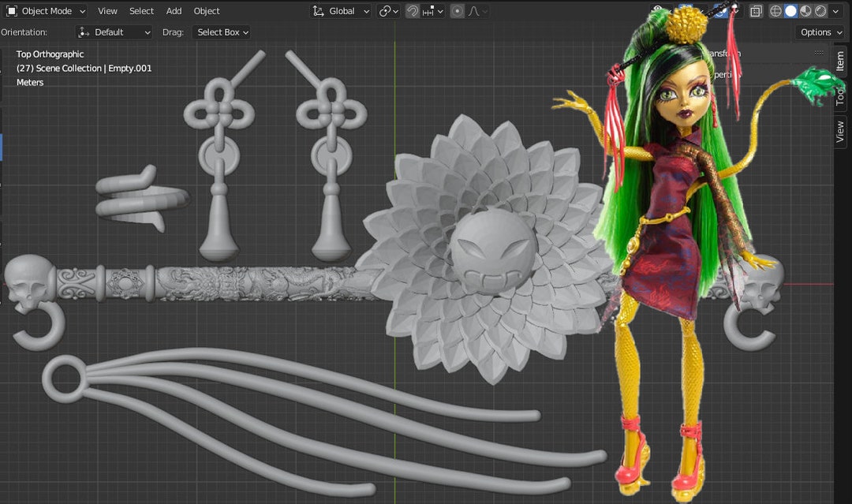Switch to solid viewport shading
Viewport: 852px width, 504px height.
coord(790,11)
